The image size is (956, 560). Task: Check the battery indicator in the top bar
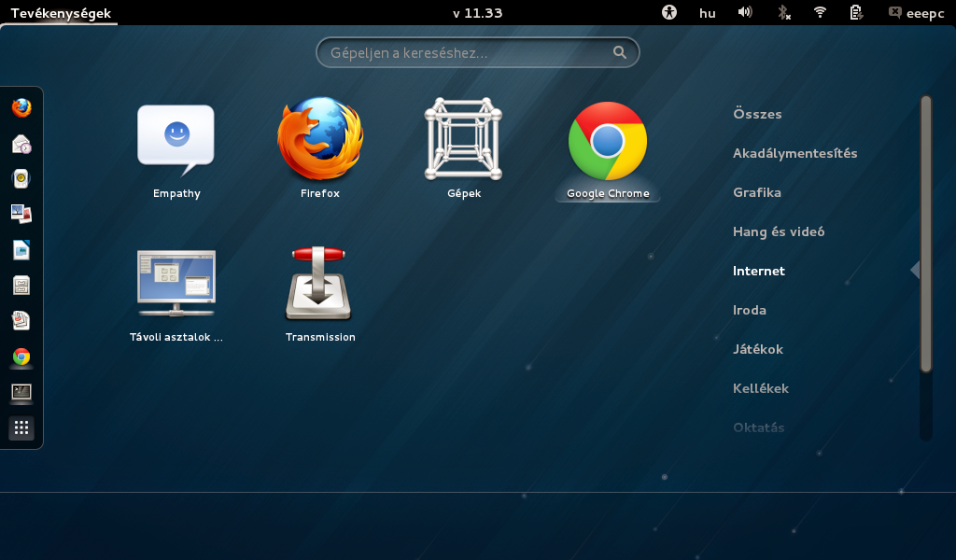[x=856, y=12]
